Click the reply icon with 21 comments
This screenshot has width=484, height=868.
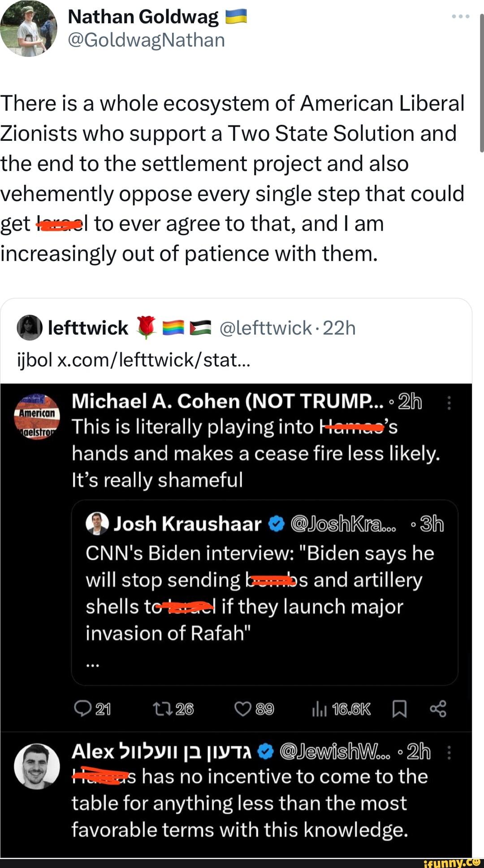pos(83,709)
